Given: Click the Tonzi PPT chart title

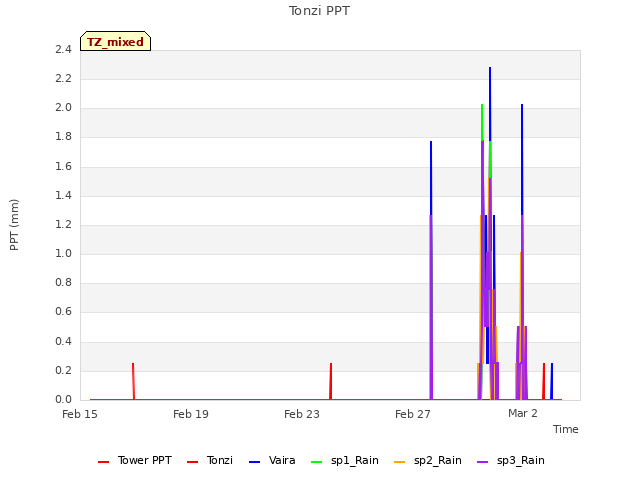Looking at the screenshot, I should [x=319, y=11].
